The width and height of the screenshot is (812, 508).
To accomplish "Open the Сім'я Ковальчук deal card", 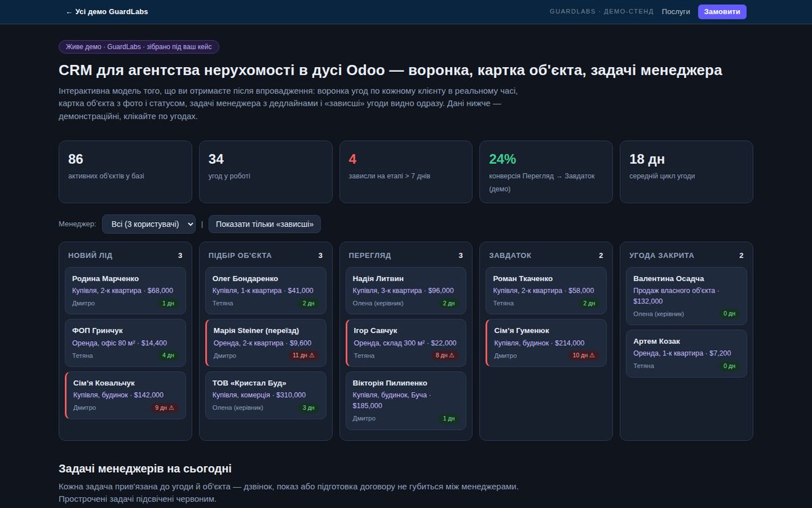I will click(x=125, y=395).
